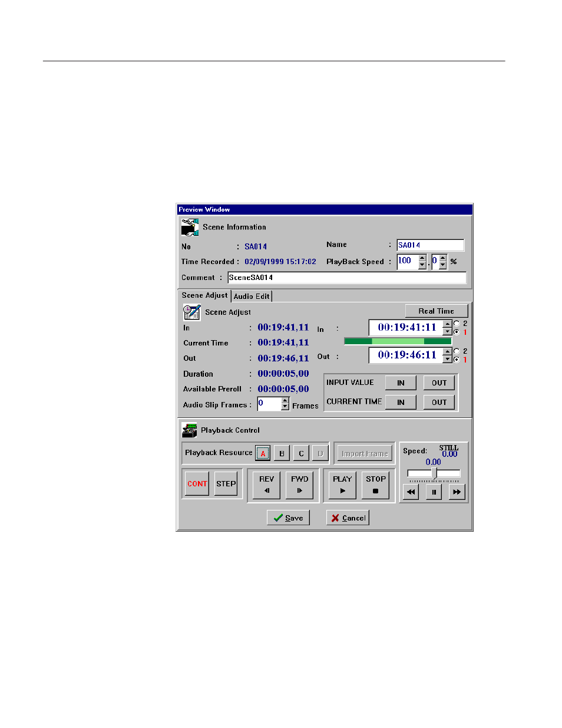Increase PlayBack Speed decimal value
The image size is (562, 728).
click(443, 258)
